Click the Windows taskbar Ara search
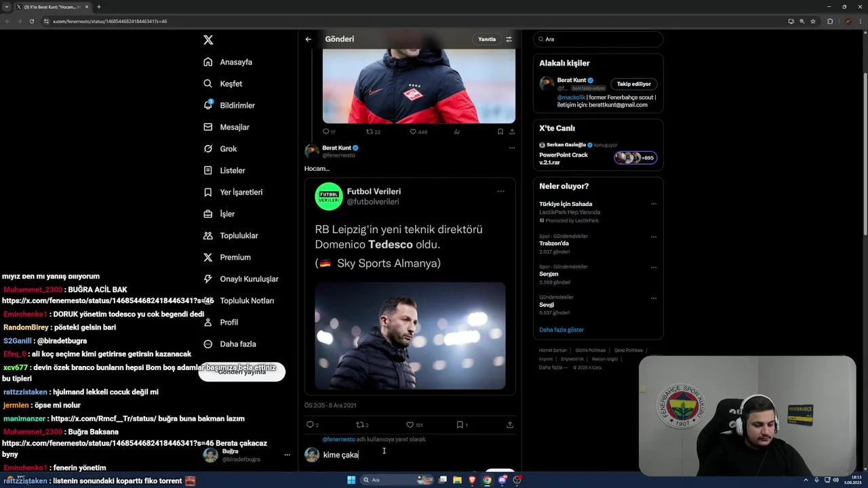This screenshot has width=868, height=488. [397, 480]
